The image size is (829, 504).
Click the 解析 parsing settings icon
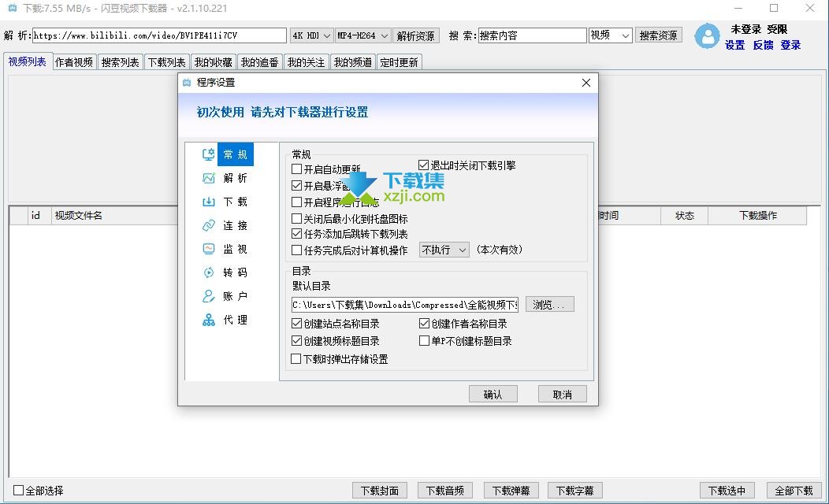pyautogui.click(x=208, y=178)
